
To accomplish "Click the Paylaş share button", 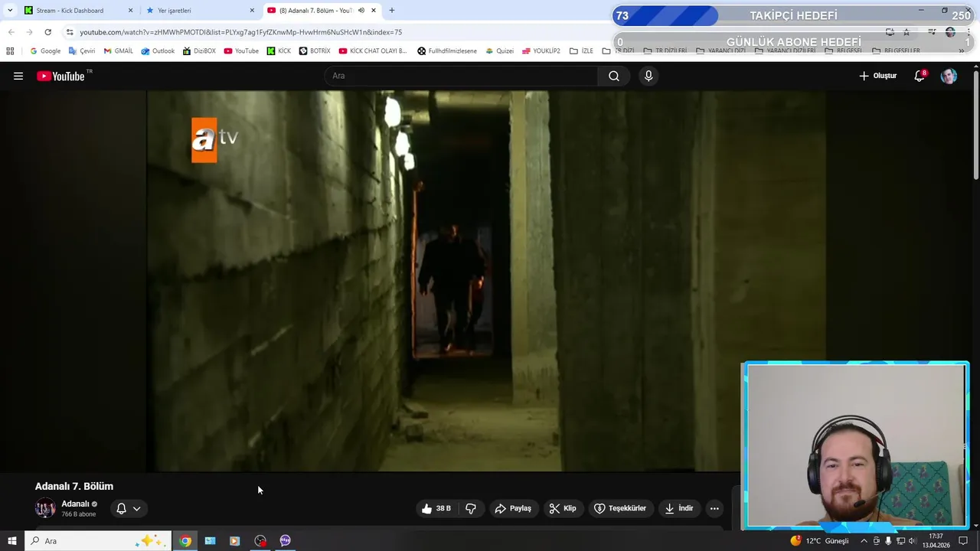I will pyautogui.click(x=513, y=508).
